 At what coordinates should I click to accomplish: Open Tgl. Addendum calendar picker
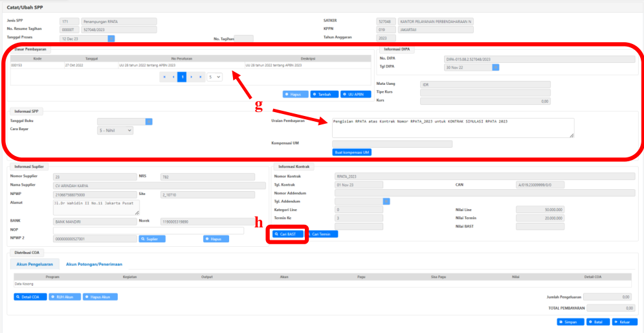[x=386, y=201]
